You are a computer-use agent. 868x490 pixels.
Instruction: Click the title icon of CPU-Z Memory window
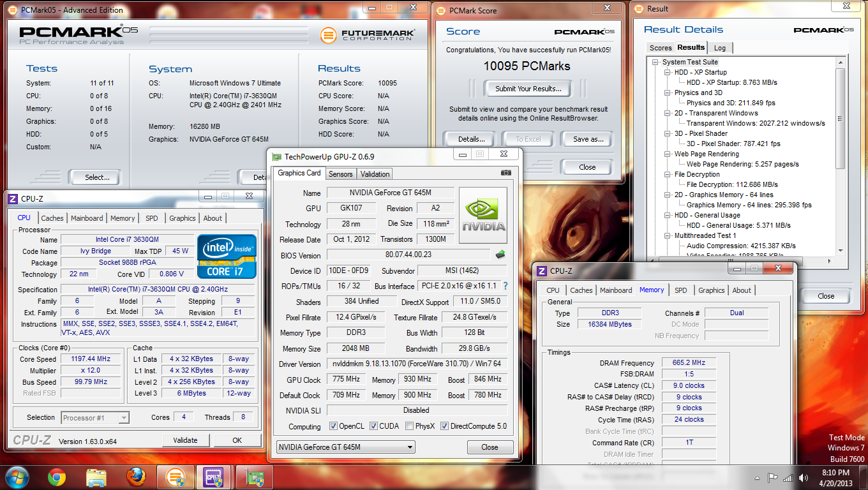[x=542, y=271]
